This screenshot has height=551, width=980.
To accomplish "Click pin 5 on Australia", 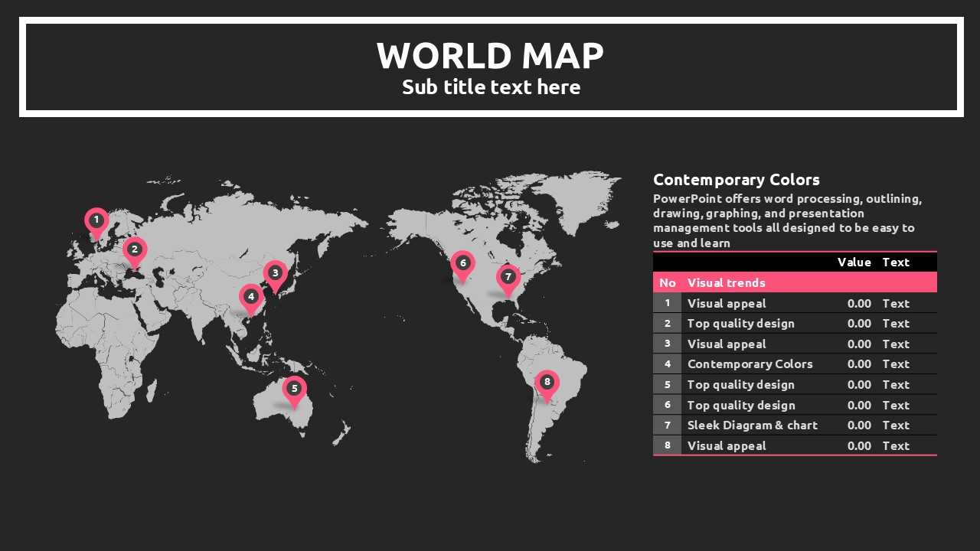I will point(294,390).
